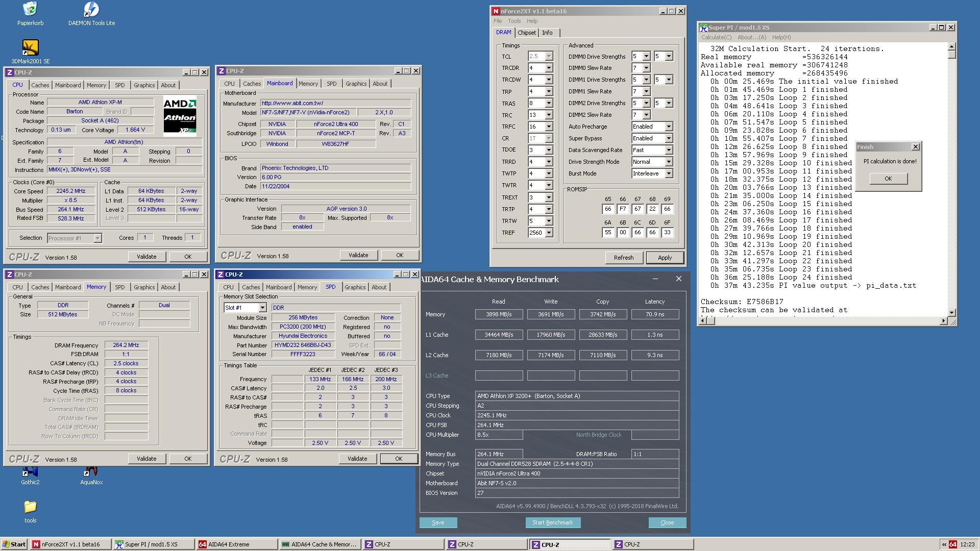Open Burst Mode dropdown

[x=669, y=173]
